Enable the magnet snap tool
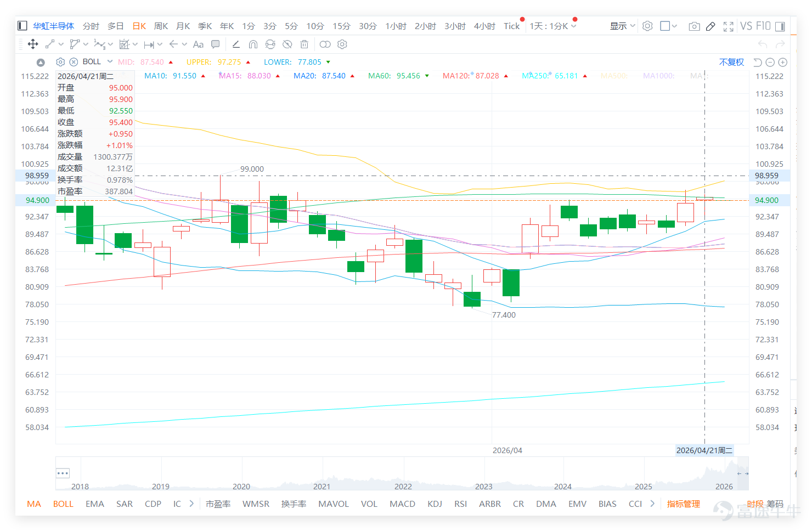This screenshot has height=531, width=812. 253,44
